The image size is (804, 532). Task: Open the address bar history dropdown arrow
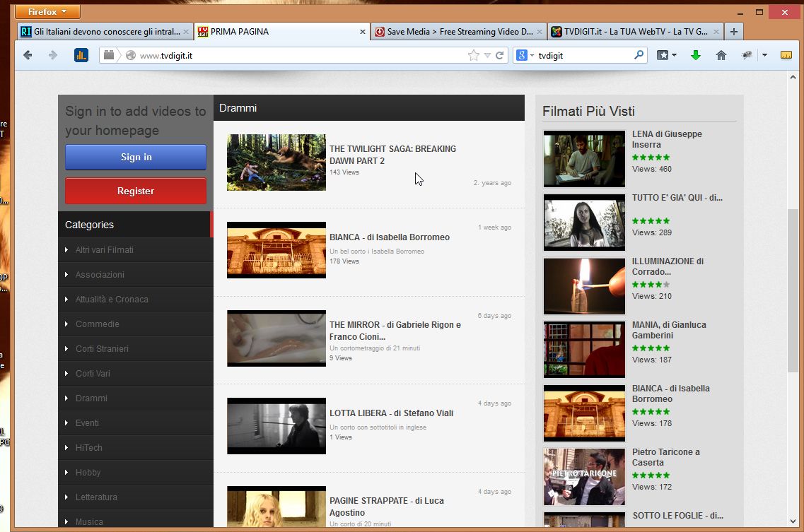tap(487, 55)
